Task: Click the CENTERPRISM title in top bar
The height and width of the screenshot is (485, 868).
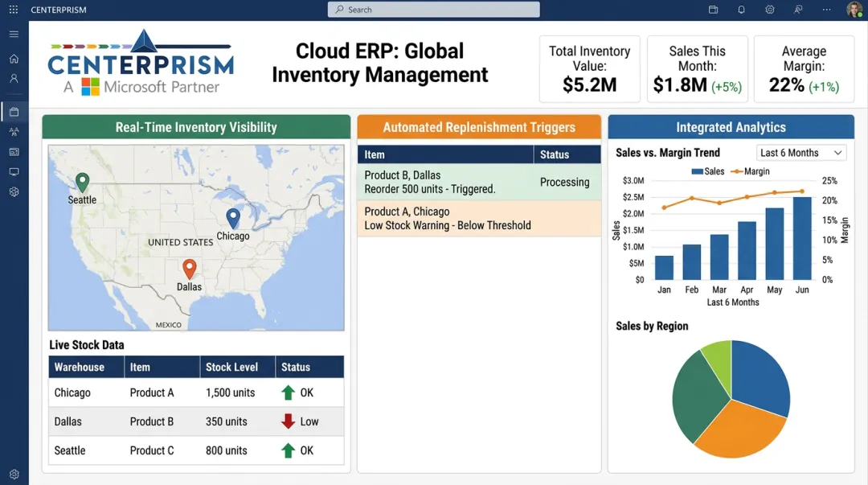Action: pyautogui.click(x=58, y=10)
